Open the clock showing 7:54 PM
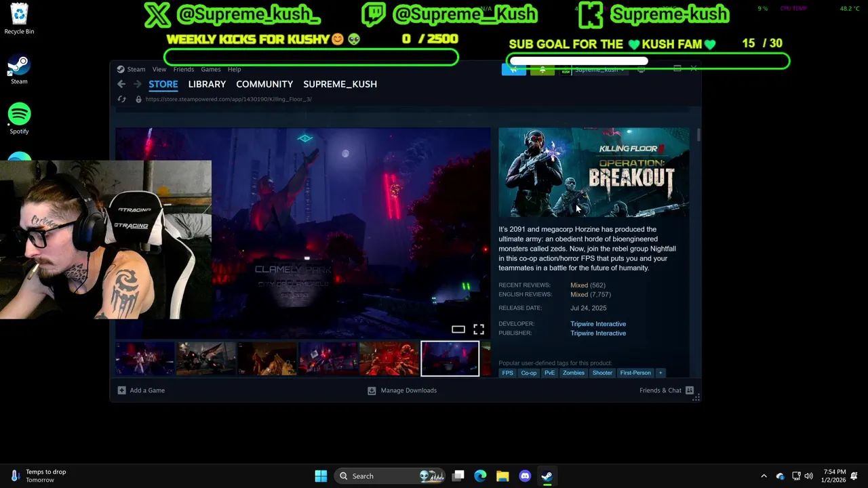Image resolution: width=868 pixels, height=488 pixels. pos(835,476)
